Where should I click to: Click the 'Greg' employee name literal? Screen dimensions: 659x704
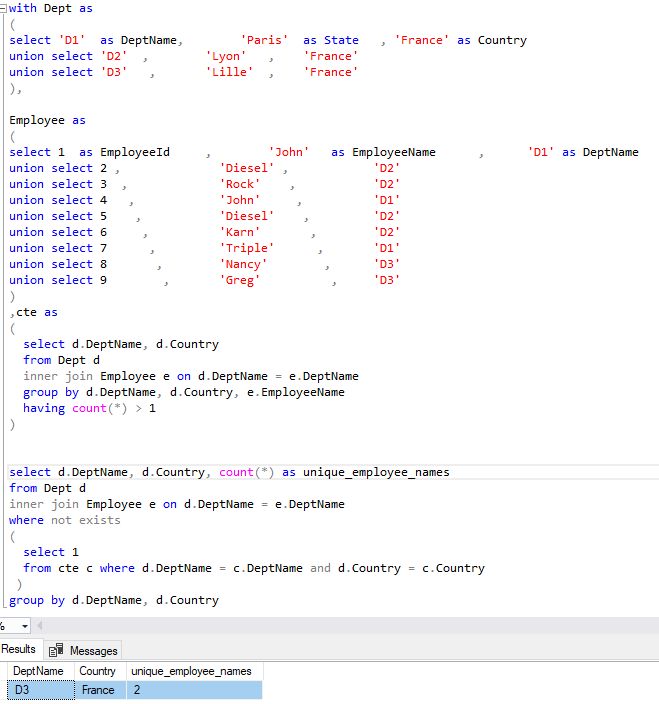(240, 280)
